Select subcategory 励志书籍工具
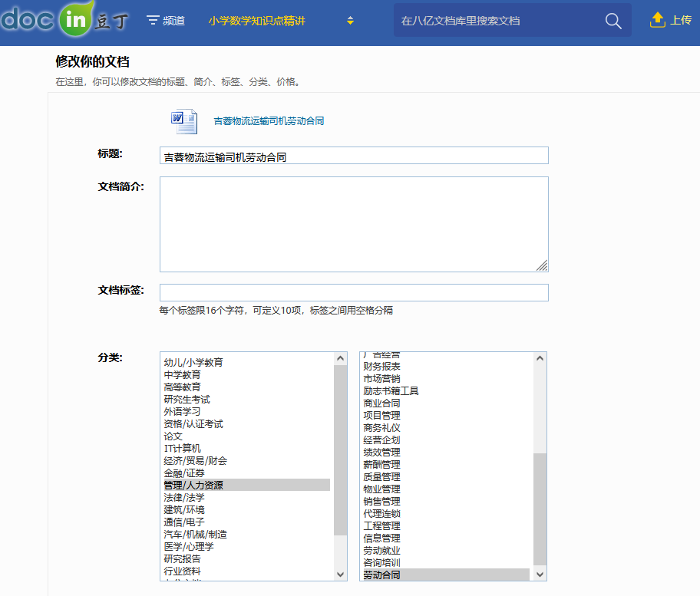This screenshot has width=700, height=596. 447,390
